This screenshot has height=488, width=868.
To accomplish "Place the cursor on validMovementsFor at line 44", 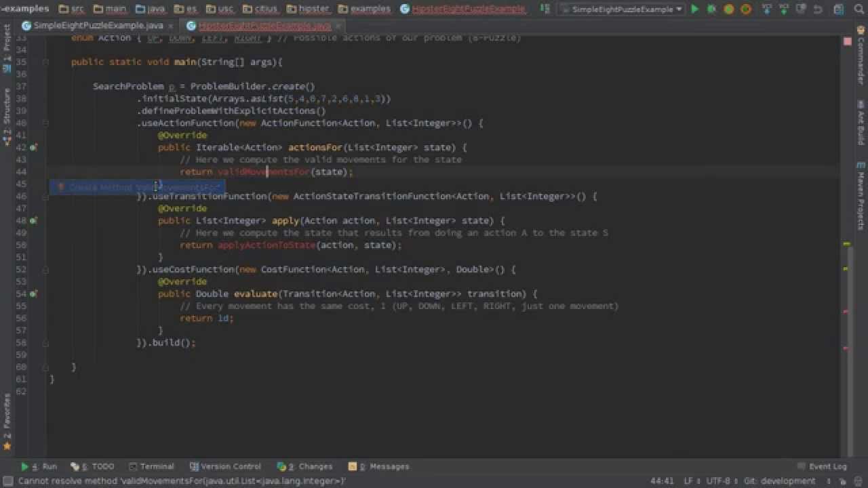I will pyautogui.click(x=264, y=171).
